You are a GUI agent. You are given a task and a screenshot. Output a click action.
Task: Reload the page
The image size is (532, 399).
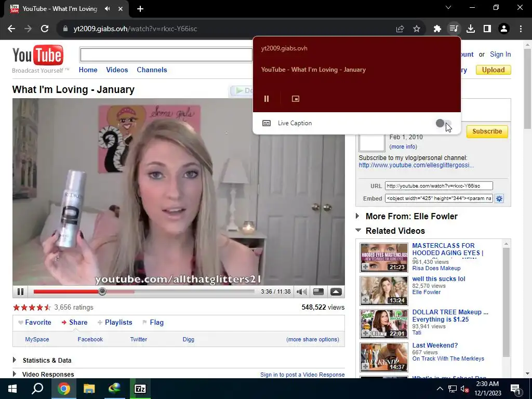[45, 29]
